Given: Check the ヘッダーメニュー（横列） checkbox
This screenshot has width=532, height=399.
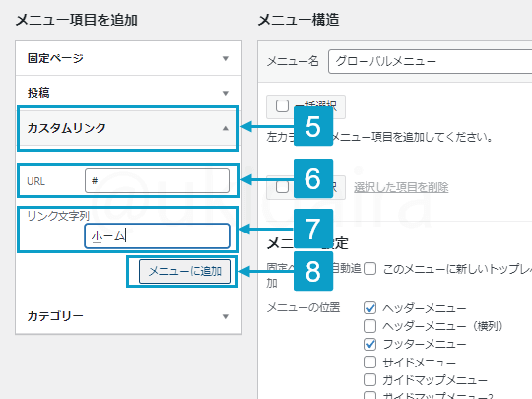Looking at the screenshot, I should click(x=369, y=326).
